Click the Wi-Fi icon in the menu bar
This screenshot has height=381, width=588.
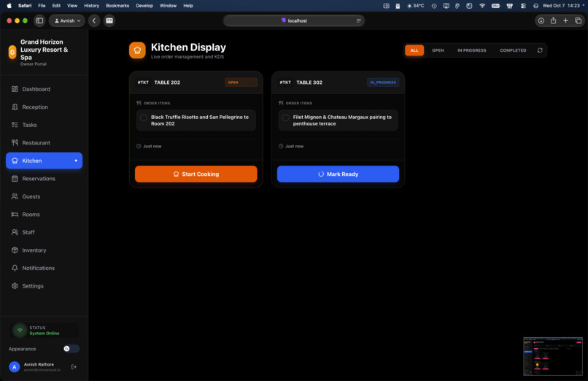click(x=482, y=6)
